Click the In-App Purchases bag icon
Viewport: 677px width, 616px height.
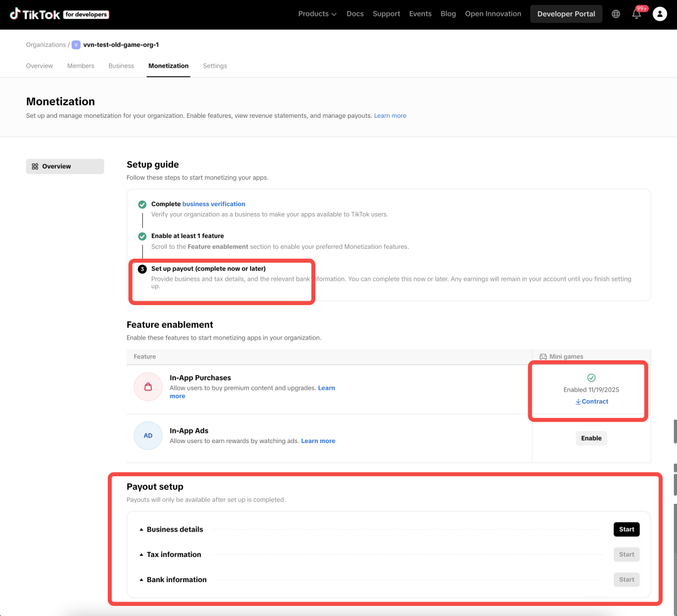148,387
